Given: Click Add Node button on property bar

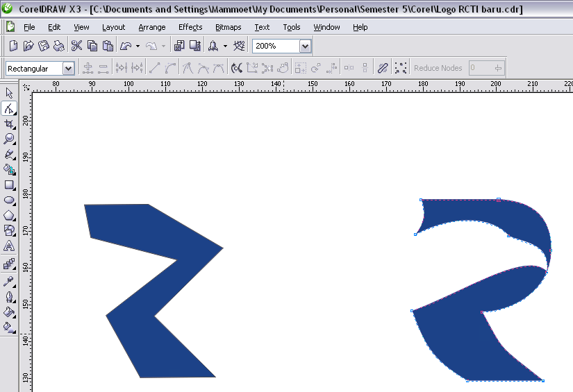Looking at the screenshot, I should click(x=88, y=68).
